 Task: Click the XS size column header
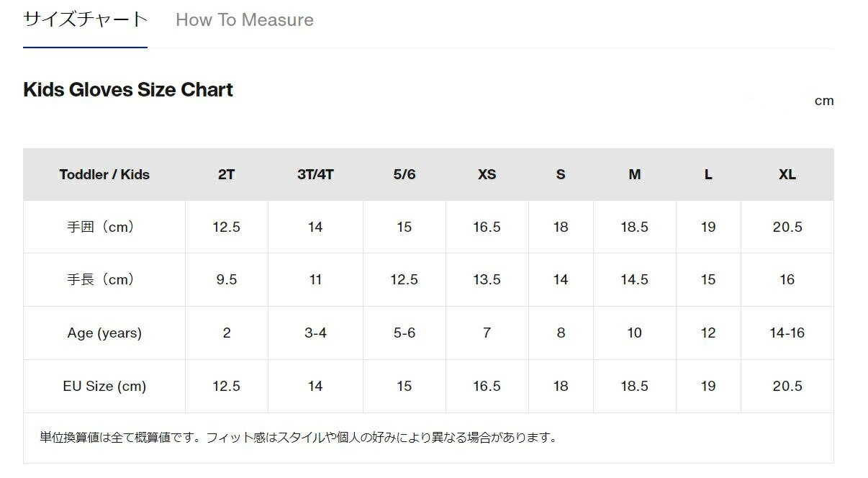pos(487,174)
